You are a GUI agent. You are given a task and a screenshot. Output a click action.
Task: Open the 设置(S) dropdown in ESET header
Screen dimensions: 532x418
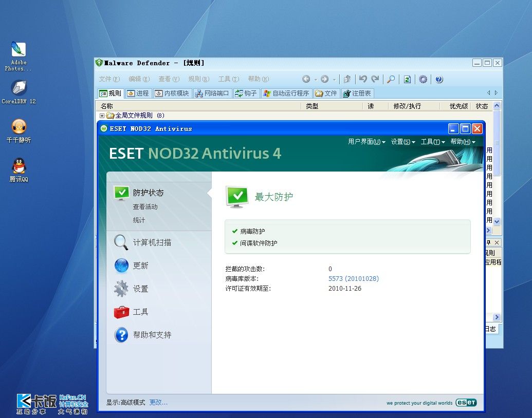(x=403, y=142)
